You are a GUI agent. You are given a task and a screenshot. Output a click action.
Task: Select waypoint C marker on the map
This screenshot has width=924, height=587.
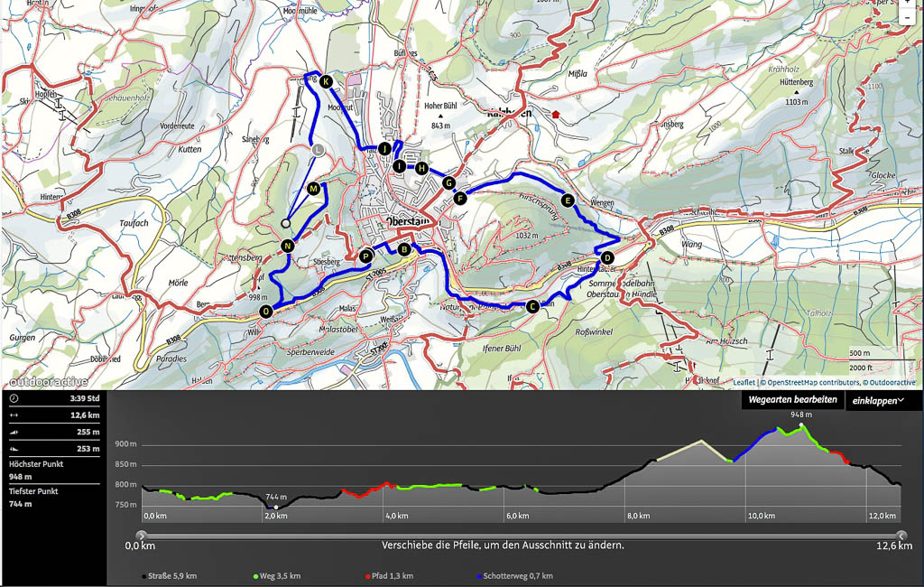[x=532, y=306]
